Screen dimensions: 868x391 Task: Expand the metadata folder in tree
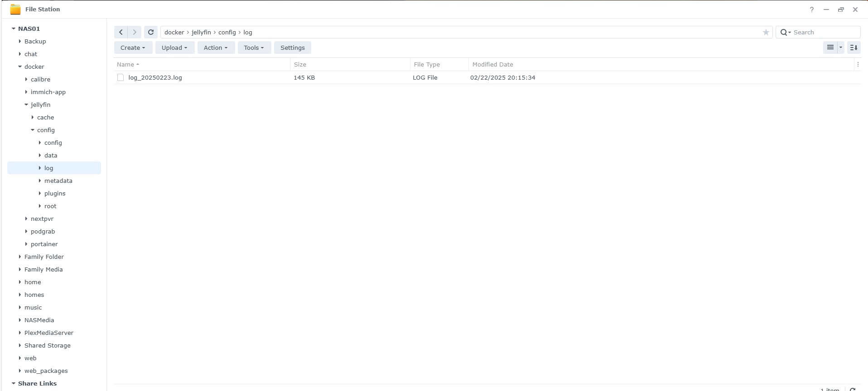coord(40,181)
